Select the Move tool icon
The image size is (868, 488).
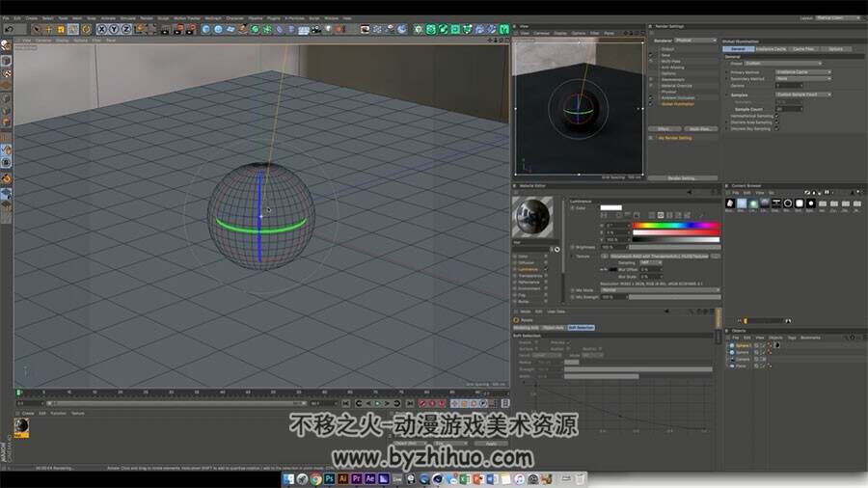point(49,29)
